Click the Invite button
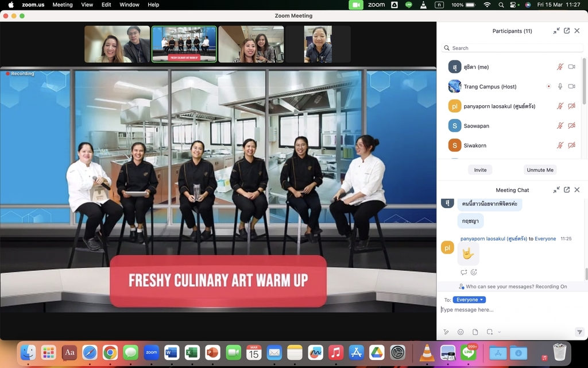 coord(480,170)
